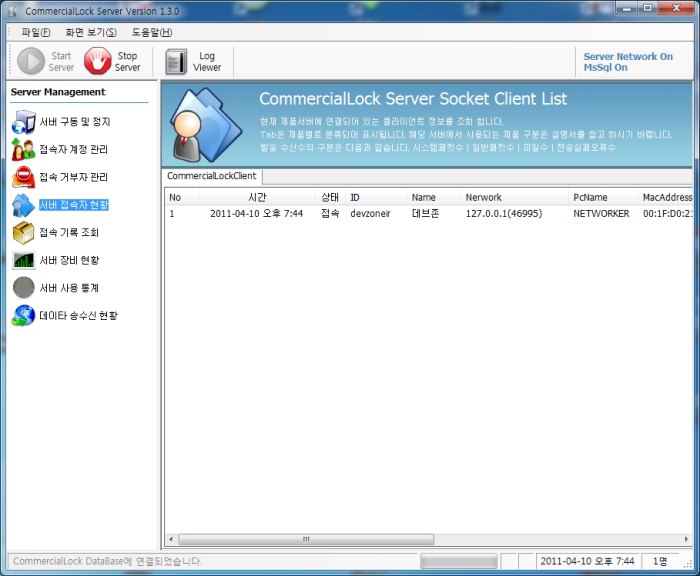
Task: Sort by the Name column header
Action: (x=433, y=197)
